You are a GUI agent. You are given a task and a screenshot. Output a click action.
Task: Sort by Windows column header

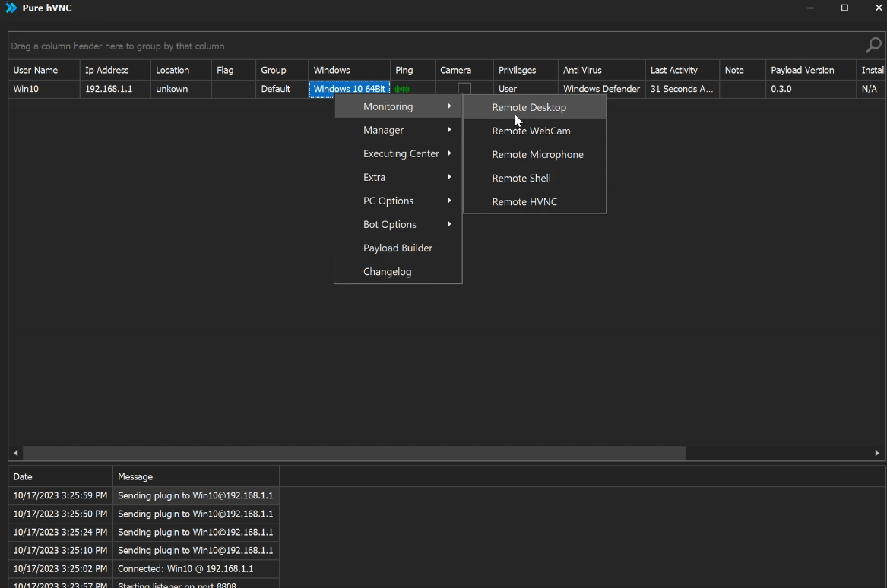click(x=349, y=70)
